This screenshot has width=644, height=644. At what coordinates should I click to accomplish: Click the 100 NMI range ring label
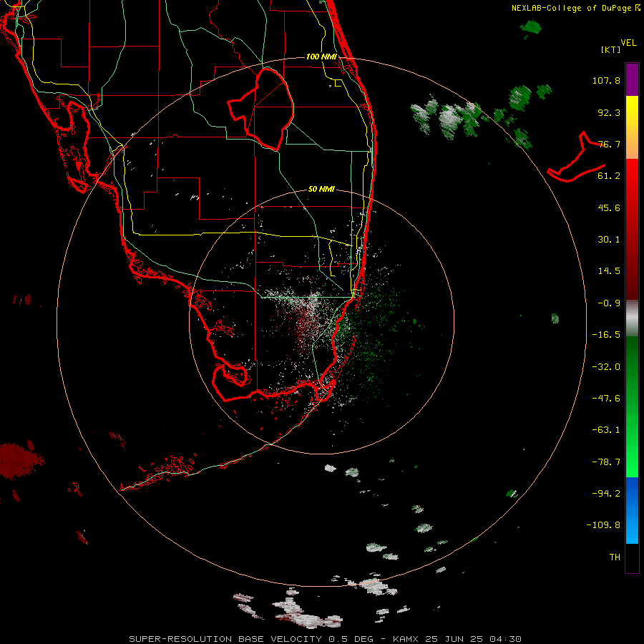point(321,57)
